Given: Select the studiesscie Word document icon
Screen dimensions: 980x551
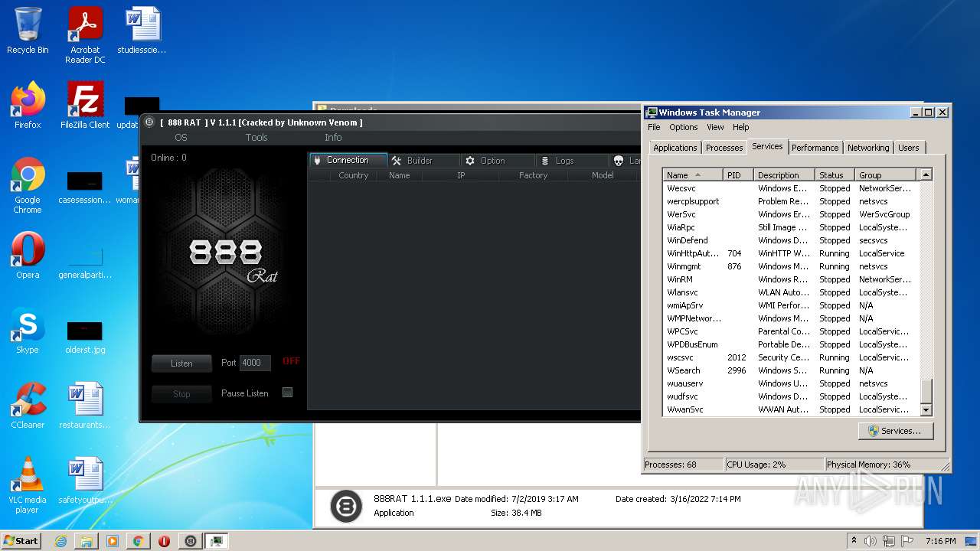Looking at the screenshot, I should [142, 31].
